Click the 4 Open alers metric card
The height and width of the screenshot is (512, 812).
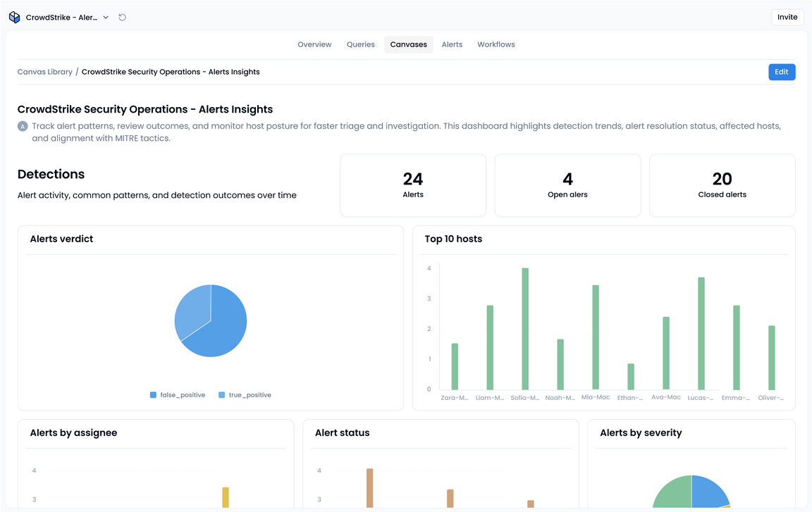click(567, 185)
